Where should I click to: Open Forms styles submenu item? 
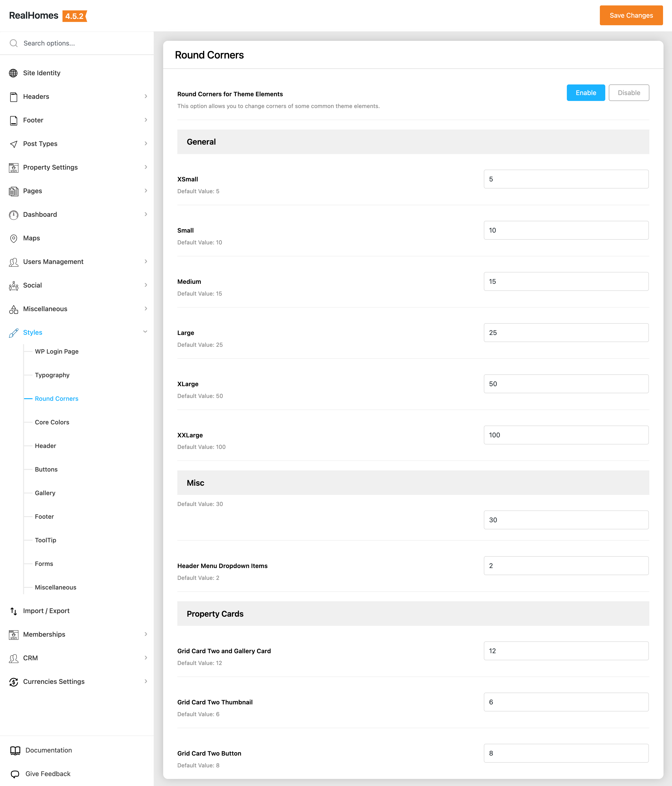click(x=44, y=564)
